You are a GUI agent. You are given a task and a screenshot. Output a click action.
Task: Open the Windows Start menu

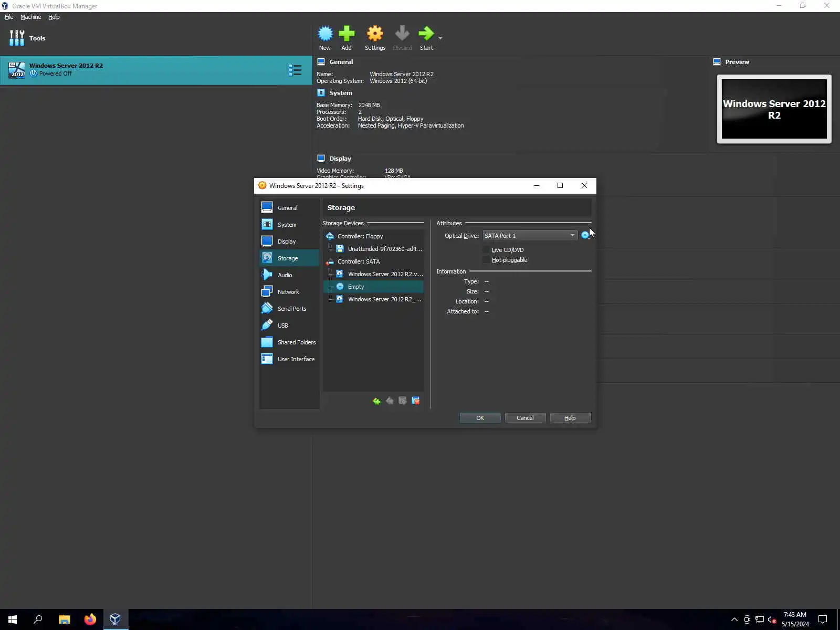pos(13,619)
